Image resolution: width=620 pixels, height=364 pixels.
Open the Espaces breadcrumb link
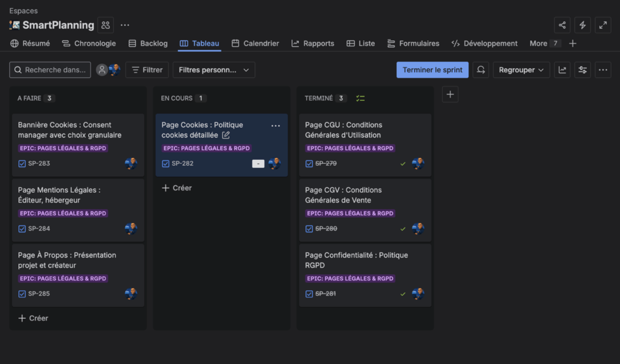(24, 11)
